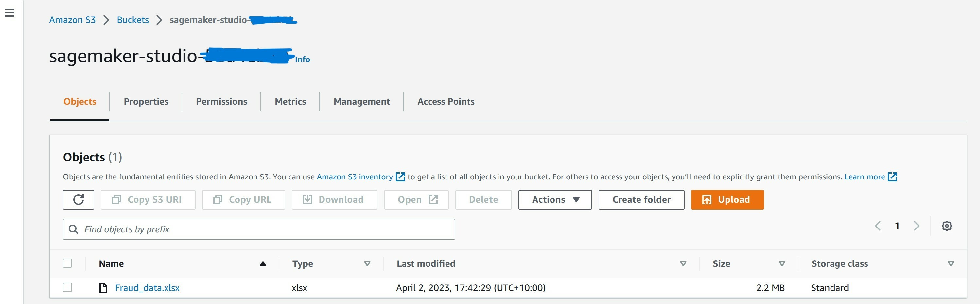Open the table preferences gear icon
Viewport: 980px width, 304px height.
click(947, 226)
